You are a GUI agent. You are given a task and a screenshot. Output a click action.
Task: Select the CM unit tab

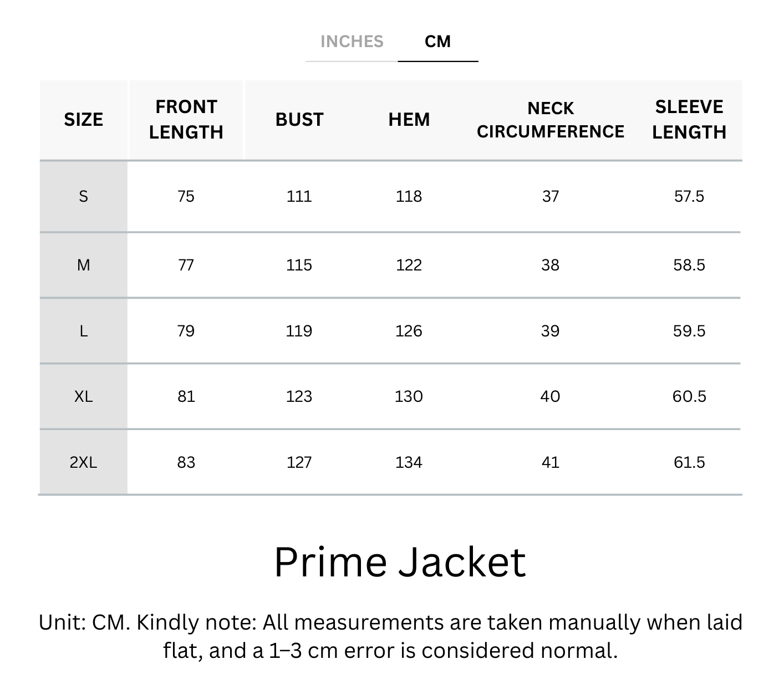coord(437,42)
